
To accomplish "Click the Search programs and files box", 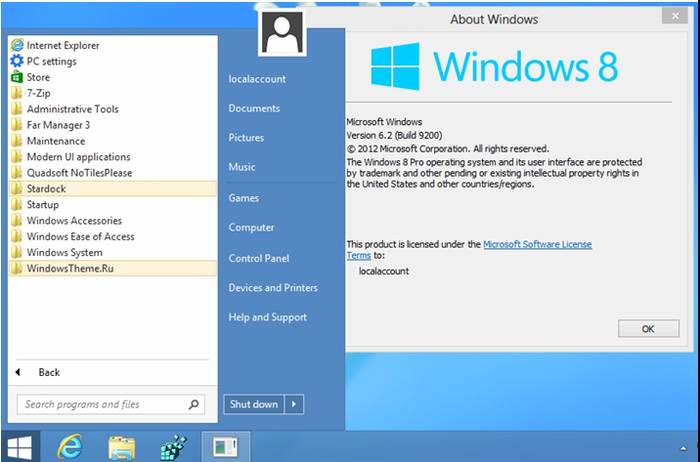I will (x=100, y=404).
